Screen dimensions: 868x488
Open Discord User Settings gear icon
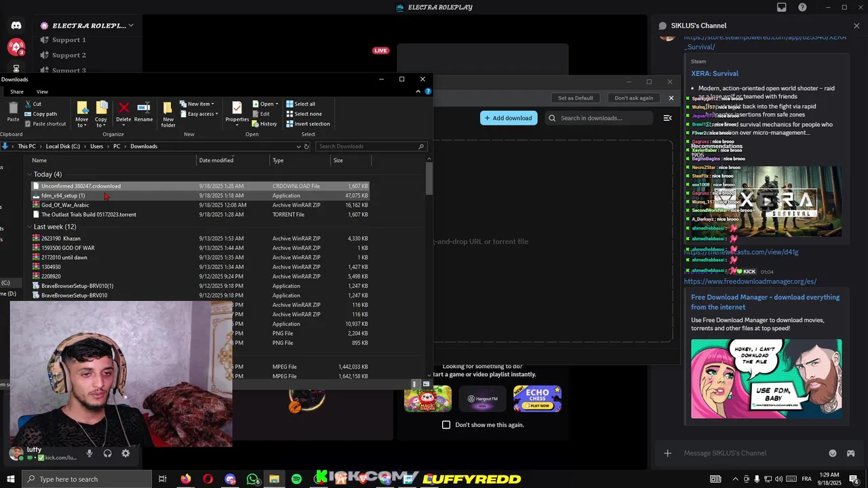click(125, 453)
